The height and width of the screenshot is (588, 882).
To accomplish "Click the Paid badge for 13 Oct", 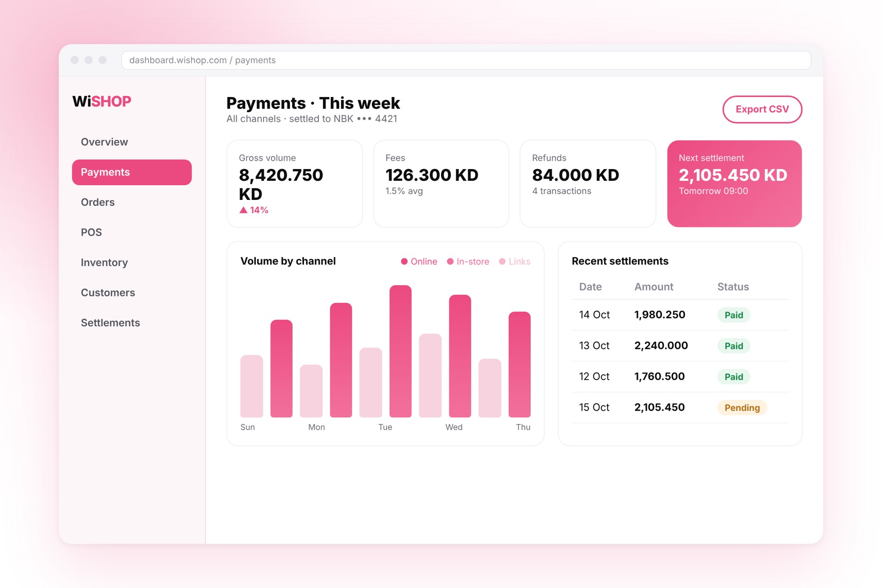I will pos(734,346).
